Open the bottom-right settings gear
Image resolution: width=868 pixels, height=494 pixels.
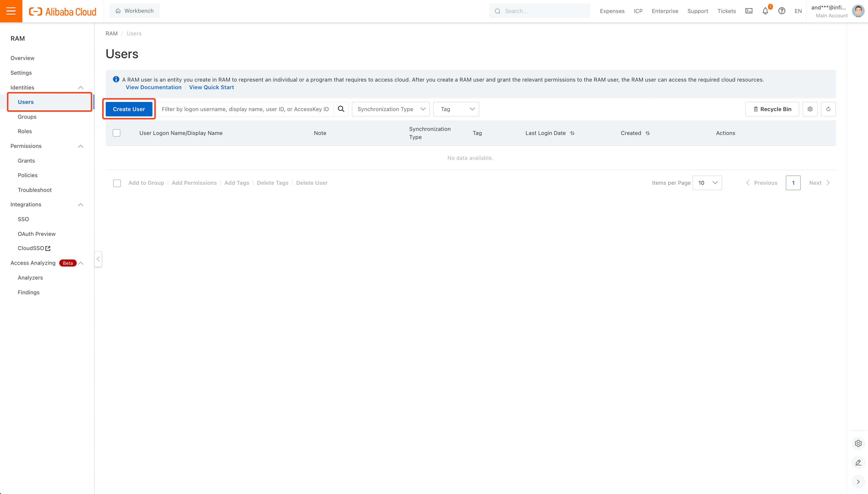tap(858, 443)
